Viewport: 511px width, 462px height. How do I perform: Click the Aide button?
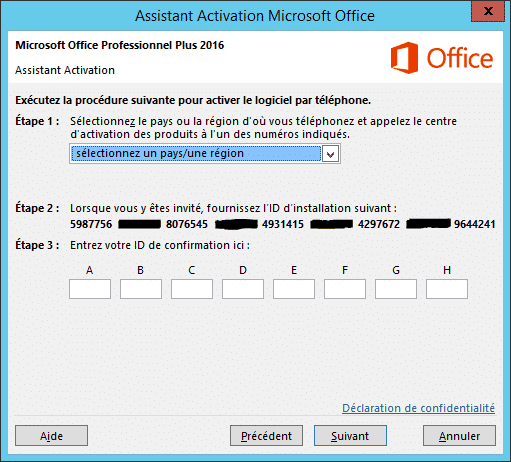[x=51, y=435]
